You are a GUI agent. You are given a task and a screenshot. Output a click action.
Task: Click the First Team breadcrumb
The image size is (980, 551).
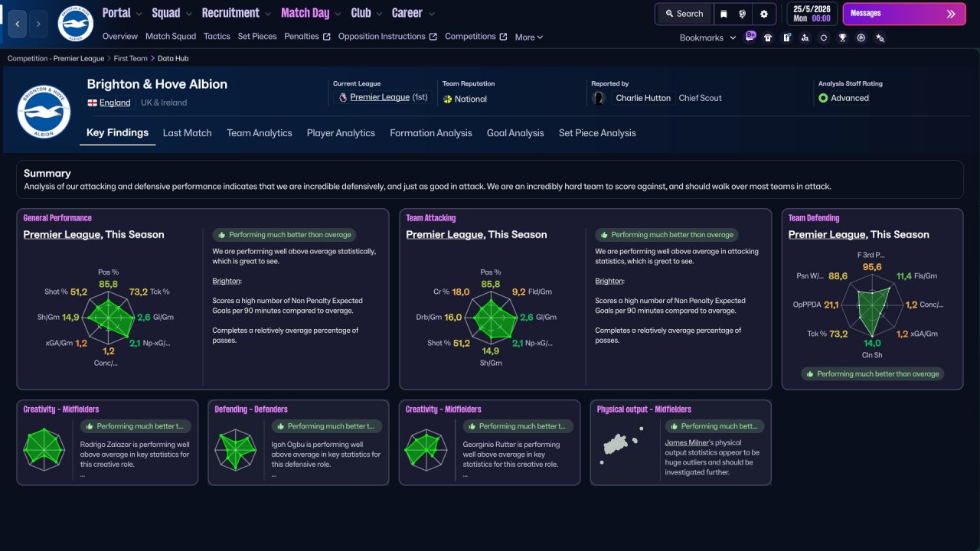(x=132, y=58)
